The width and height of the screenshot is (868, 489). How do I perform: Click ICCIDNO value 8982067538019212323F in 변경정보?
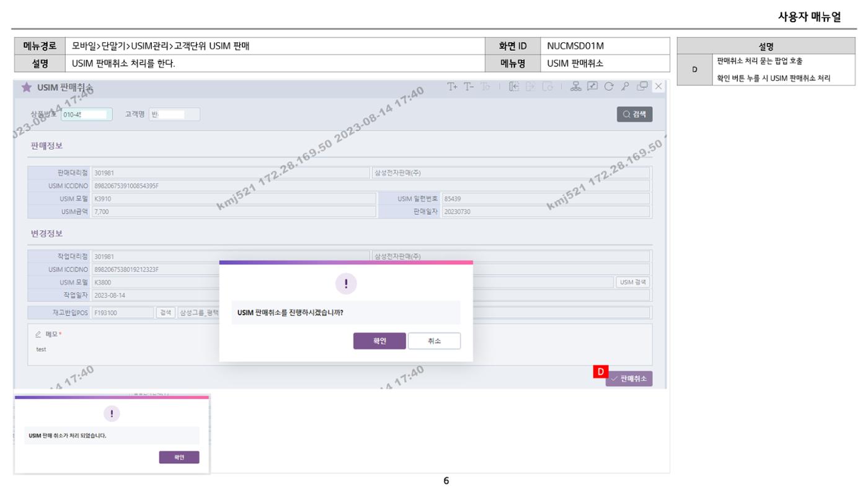click(126, 269)
